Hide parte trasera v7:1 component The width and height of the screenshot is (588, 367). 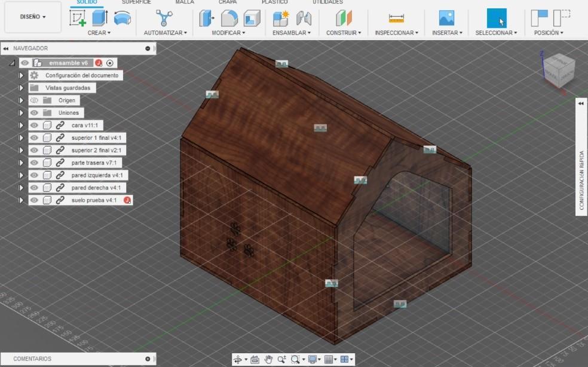click(x=34, y=163)
